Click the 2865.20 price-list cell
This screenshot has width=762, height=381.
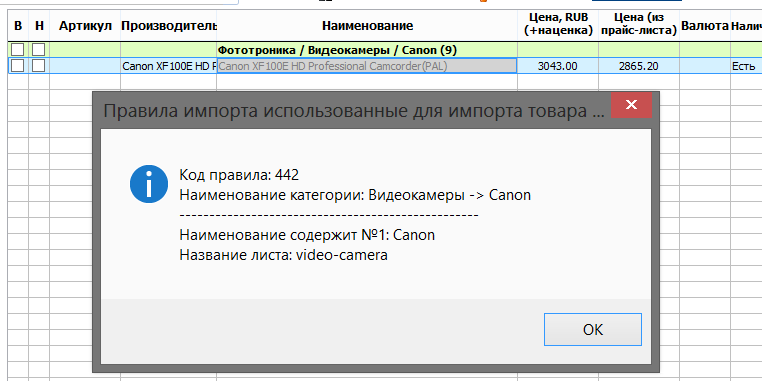639,66
